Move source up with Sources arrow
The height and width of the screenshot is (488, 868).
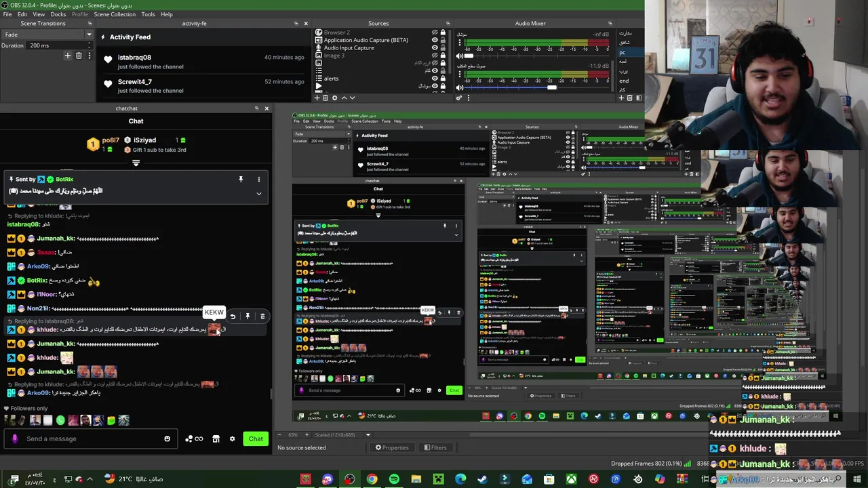343,98
